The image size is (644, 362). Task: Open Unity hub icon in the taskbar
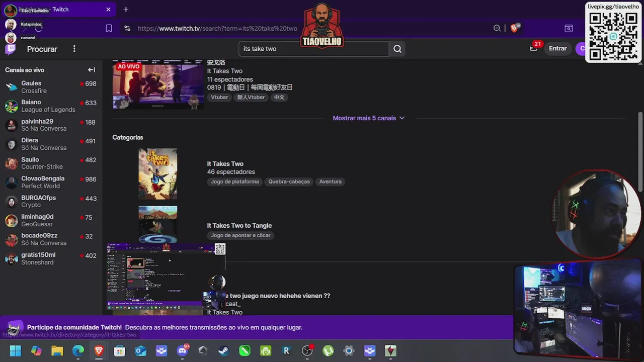tap(203, 350)
